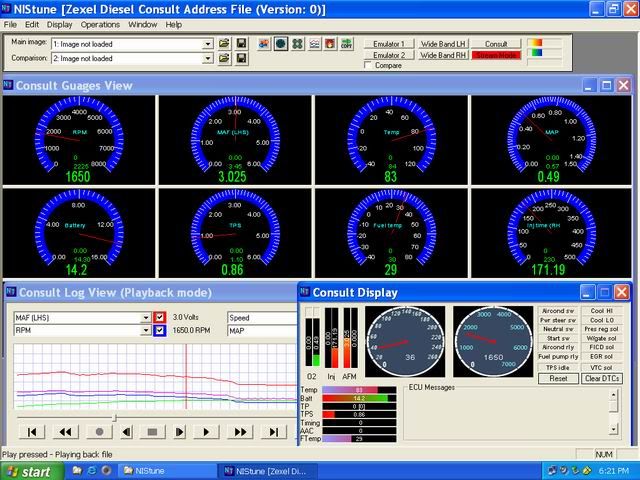Save the Main image file
The height and width of the screenshot is (480, 640).
(x=241, y=44)
